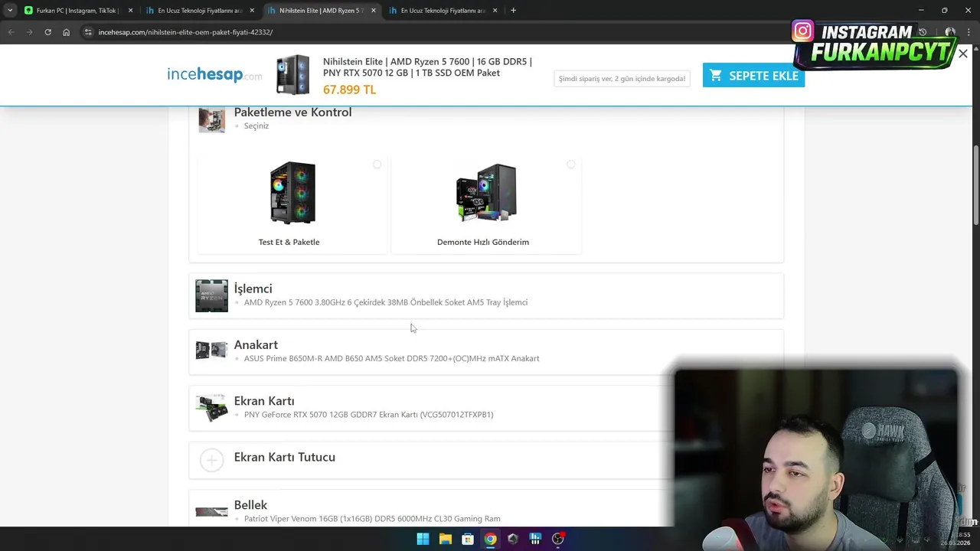Open the browser home page

(66, 32)
